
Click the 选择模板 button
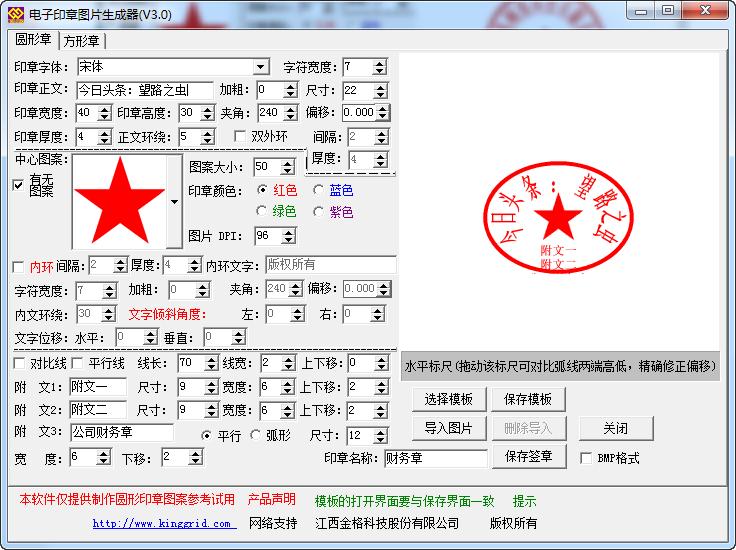click(x=449, y=399)
